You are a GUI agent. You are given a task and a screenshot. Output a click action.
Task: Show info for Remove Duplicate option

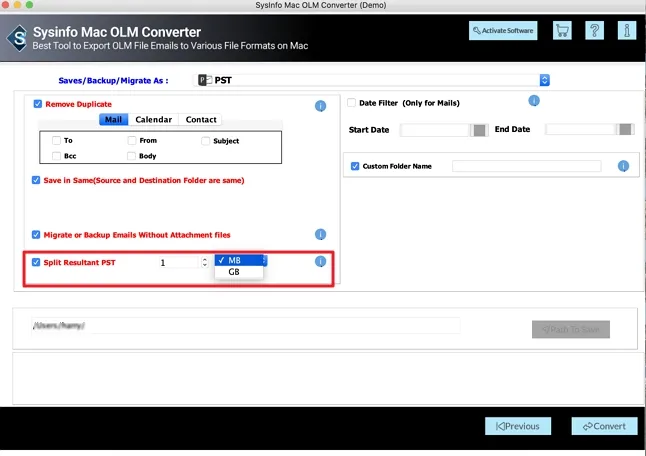click(321, 106)
